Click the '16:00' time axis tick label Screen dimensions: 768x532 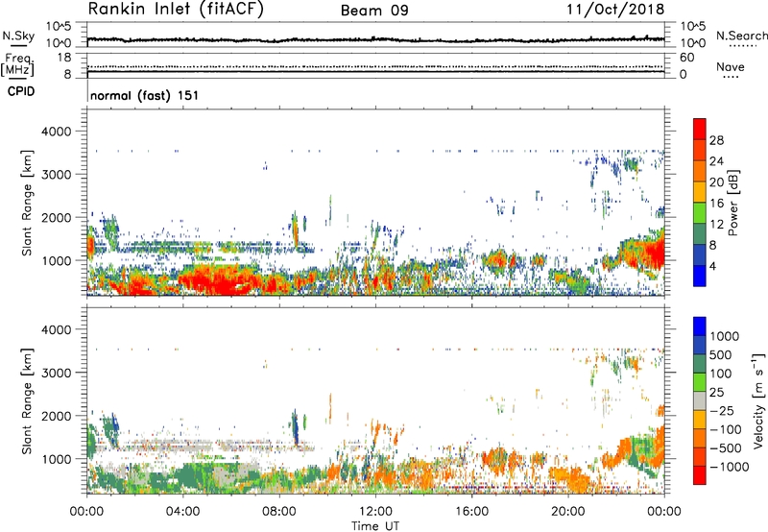pyautogui.click(x=471, y=512)
